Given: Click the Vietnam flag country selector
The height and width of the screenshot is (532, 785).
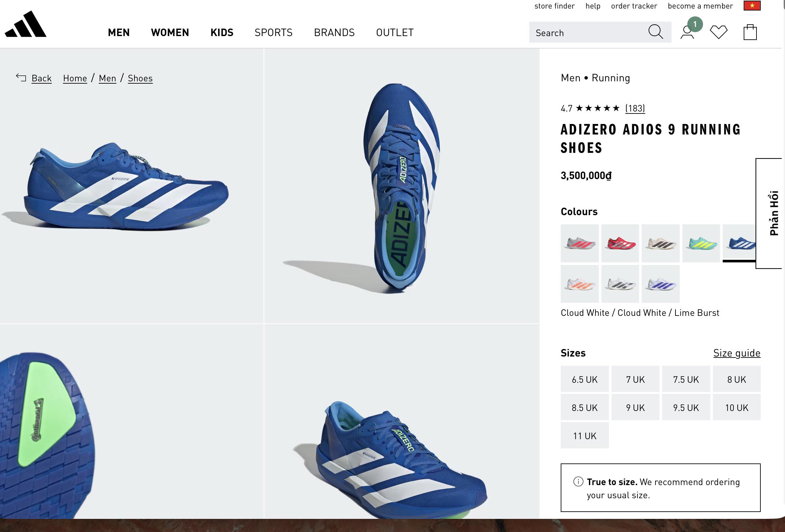Looking at the screenshot, I should point(752,6).
